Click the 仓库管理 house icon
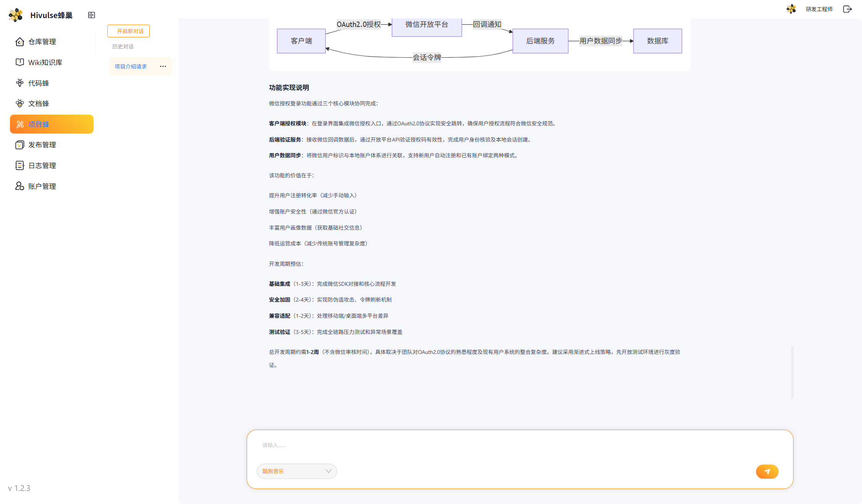This screenshot has height=504, width=862. pyautogui.click(x=20, y=42)
